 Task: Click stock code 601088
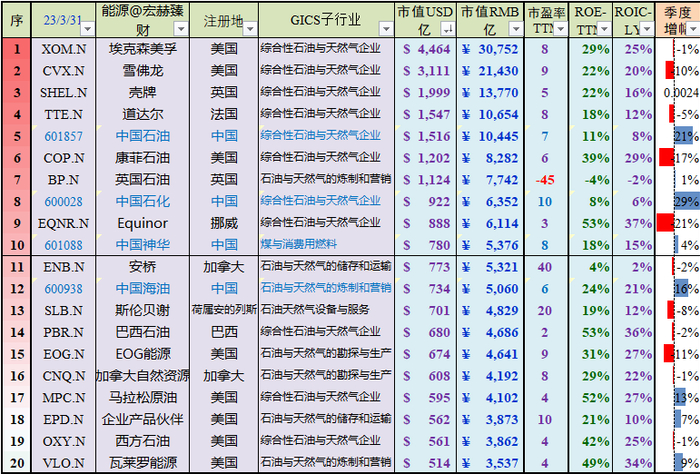(63, 245)
